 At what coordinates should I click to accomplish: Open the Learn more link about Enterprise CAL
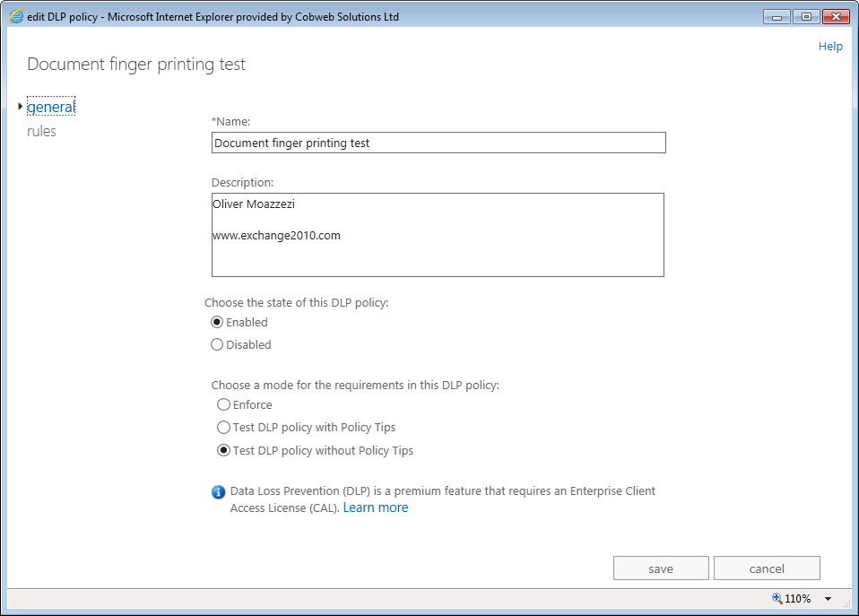(x=375, y=508)
